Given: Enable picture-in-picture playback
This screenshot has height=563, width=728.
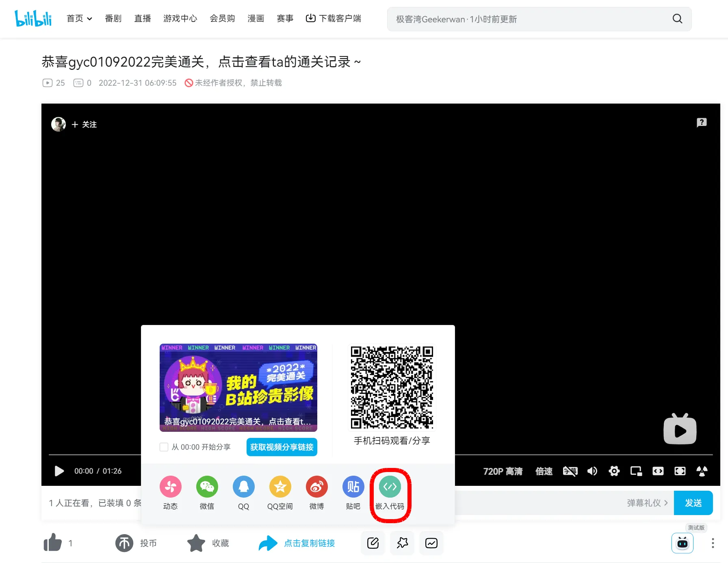Looking at the screenshot, I should pos(636,471).
